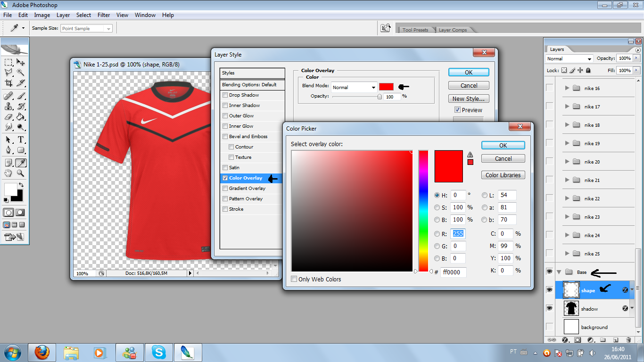644x362 pixels.
Task: Select the L lightness radio button
Action: (485, 195)
